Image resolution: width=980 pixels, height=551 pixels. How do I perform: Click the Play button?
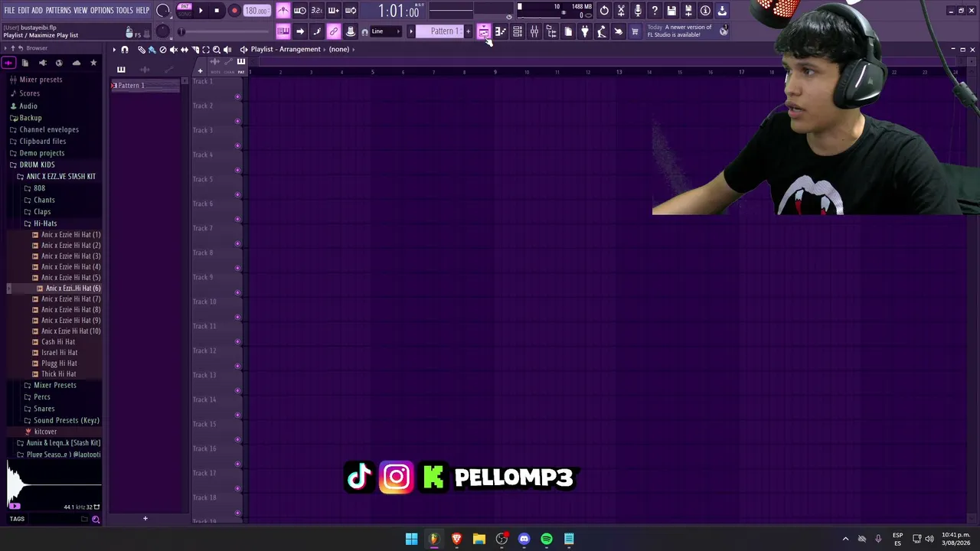[x=201, y=11]
